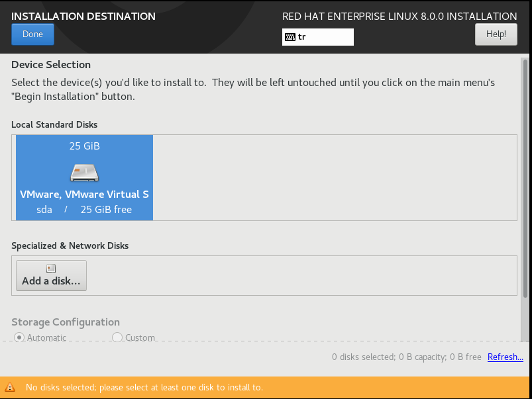Viewport: 532px width, 399px height.
Task: Click the warning triangle icon in orange bar
Action: (x=10, y=387)
